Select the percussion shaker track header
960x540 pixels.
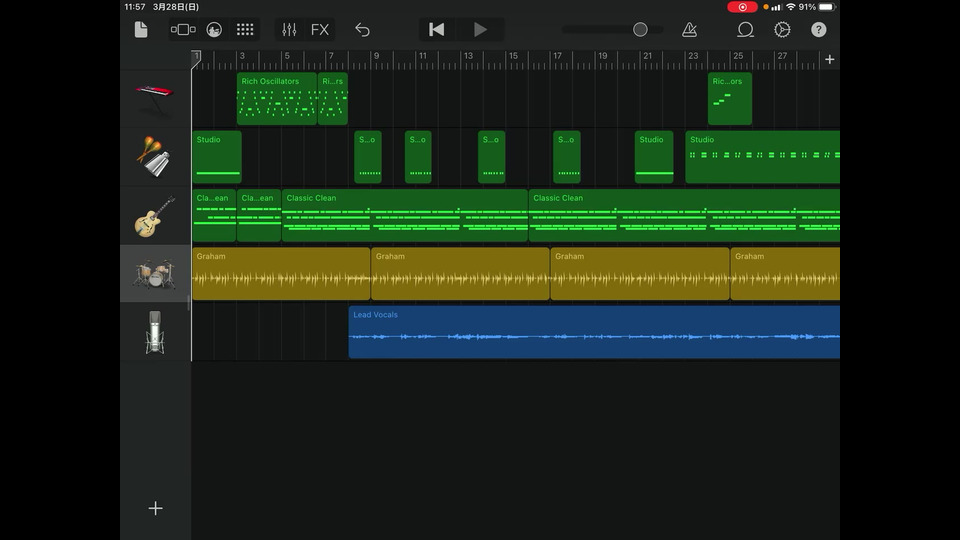pyautogui.click(x=156, y=157)
